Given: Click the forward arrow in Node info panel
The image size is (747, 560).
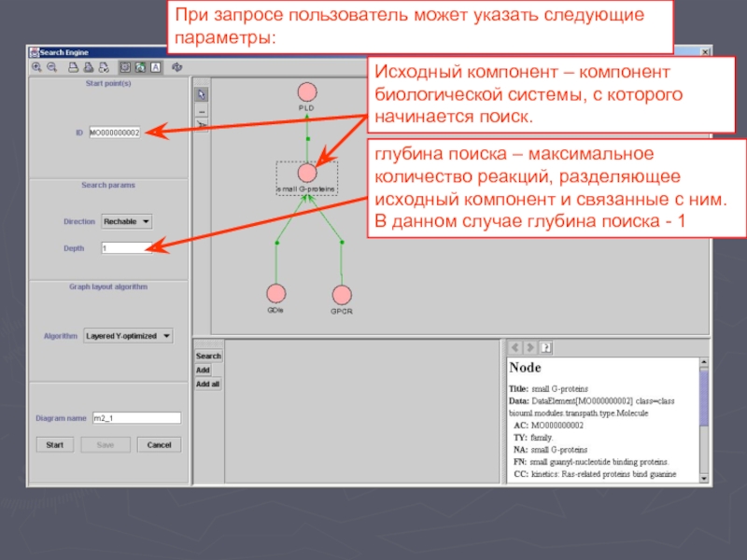Looking at the screenshot, I should coord(529,347).
